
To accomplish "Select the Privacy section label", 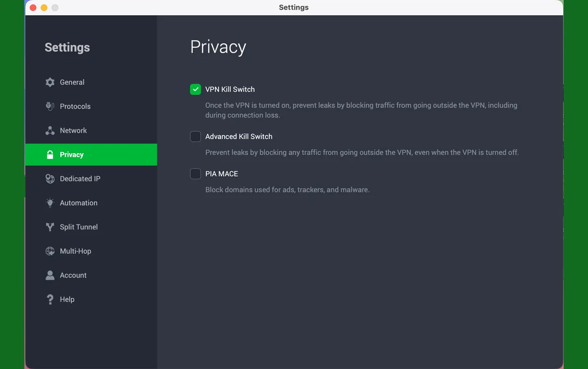I will pyautogui.click(x=72, y=155).
